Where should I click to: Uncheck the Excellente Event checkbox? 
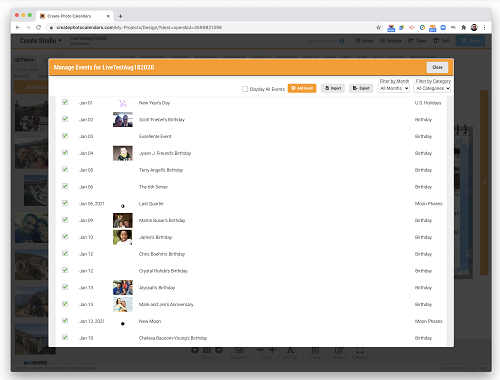point(65,136)
